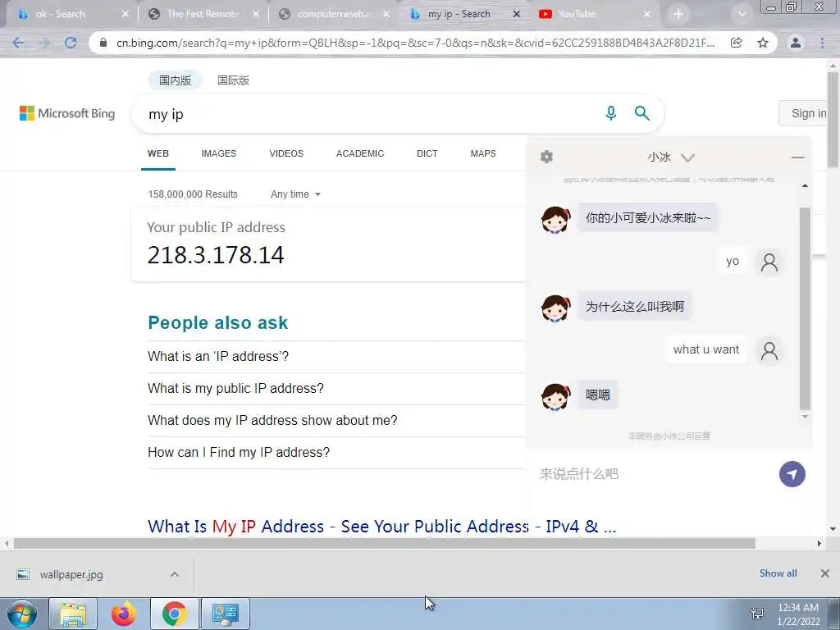Start voice search with the microphone icon
Screen dimensions: 840x630
[610, 113]
